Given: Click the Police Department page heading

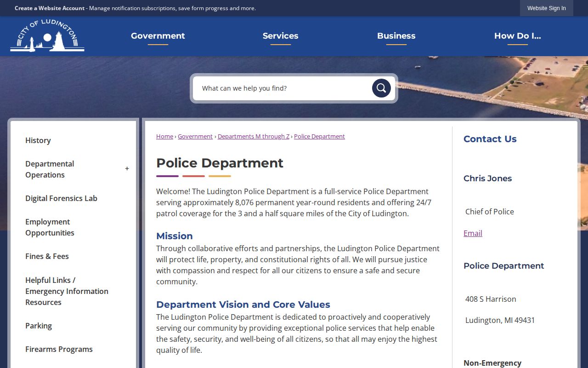Looking at the screenshot, I should pos(220,163).
